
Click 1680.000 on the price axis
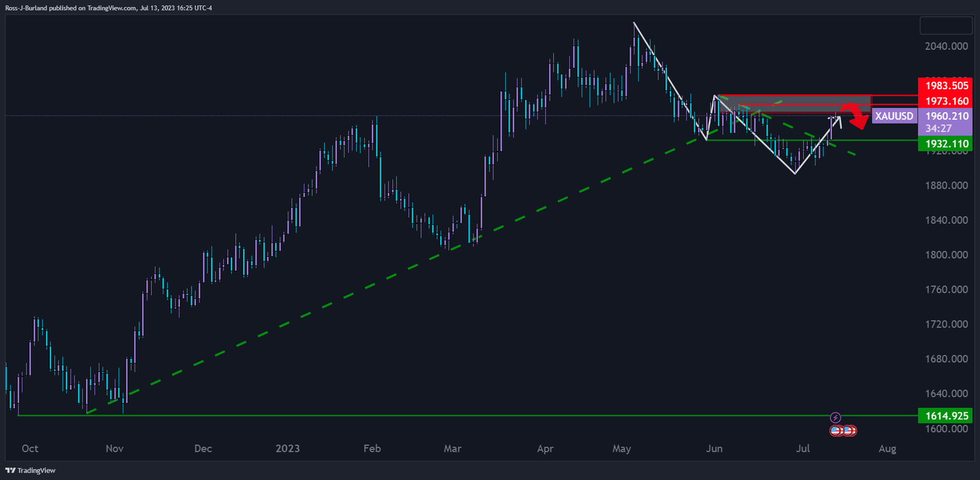(945, 360)
